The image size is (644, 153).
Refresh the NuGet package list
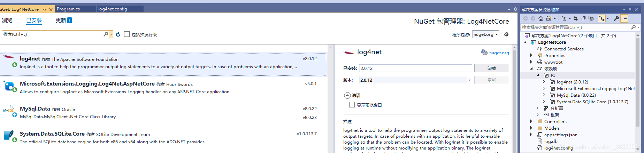[118, 34]
